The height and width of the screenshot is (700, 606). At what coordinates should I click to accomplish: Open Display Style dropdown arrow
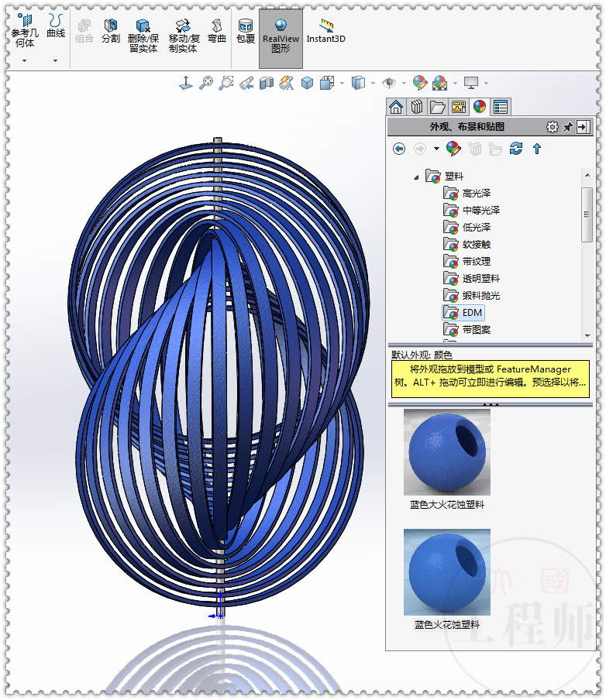point(343,83)
